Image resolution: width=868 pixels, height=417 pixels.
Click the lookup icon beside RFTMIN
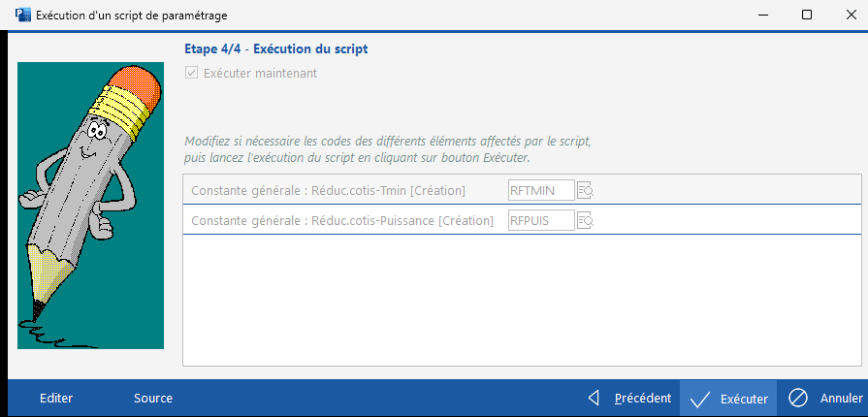coord(585,190)
